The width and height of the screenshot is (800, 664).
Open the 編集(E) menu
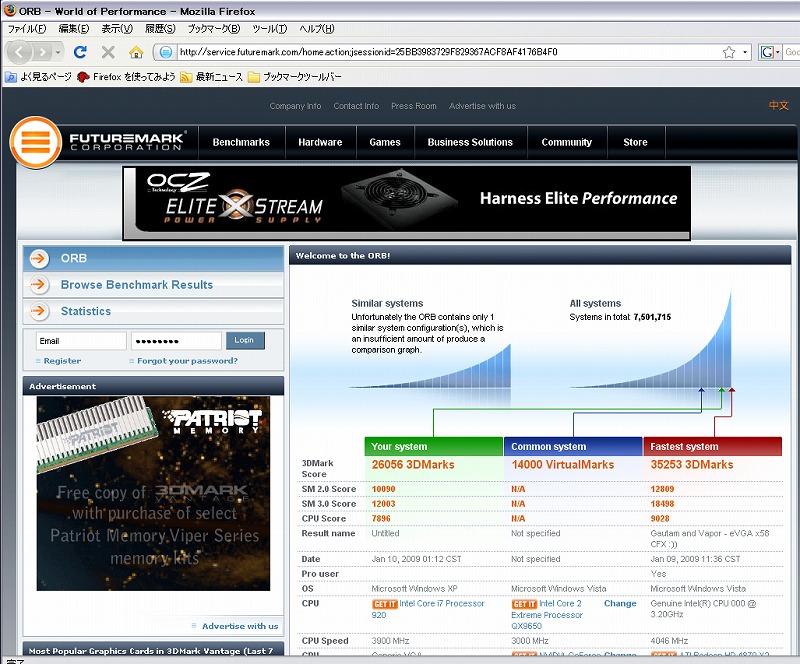click(73, 29)
